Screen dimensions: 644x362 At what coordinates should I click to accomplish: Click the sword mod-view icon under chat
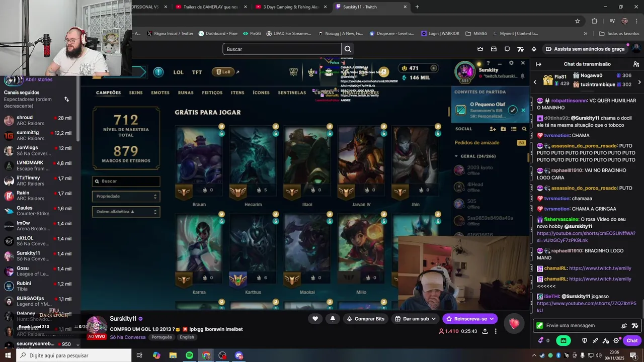pyautogui.click(x=595, y=340)
